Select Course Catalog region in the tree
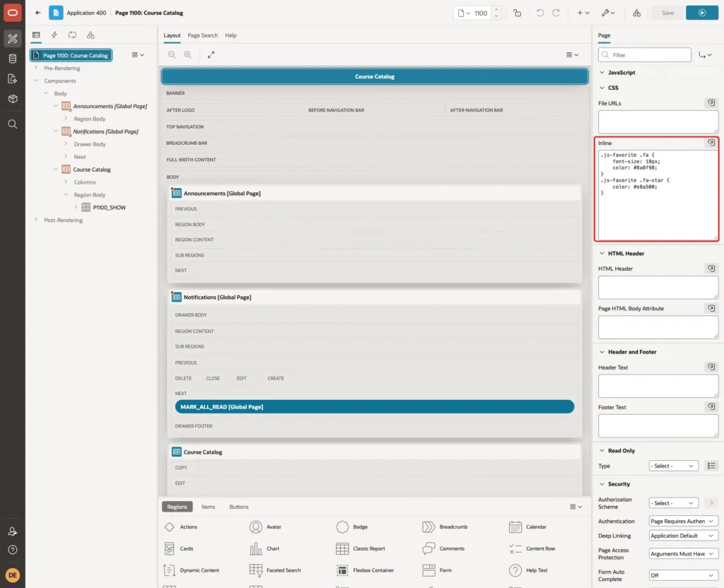Viewport: 724px width, 588px height. pyautogui.click(x=91, y=170)
